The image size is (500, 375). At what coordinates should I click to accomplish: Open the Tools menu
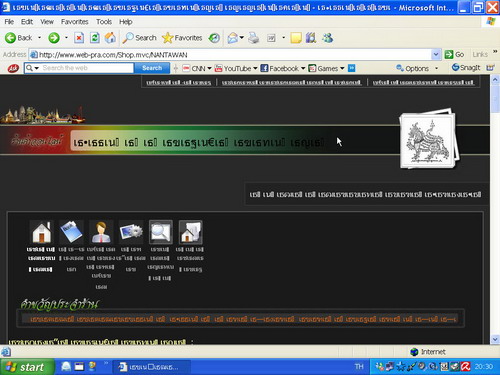point(104,22)
